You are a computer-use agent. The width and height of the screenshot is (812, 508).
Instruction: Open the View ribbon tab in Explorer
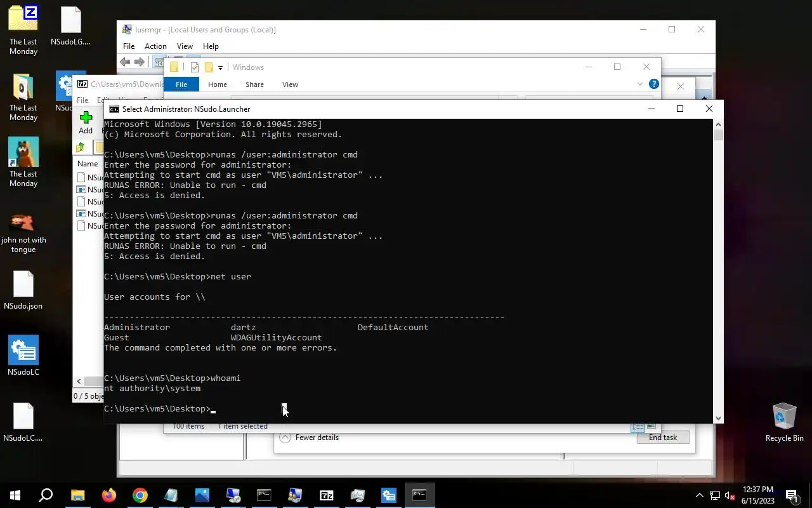[x=290, y=84]
